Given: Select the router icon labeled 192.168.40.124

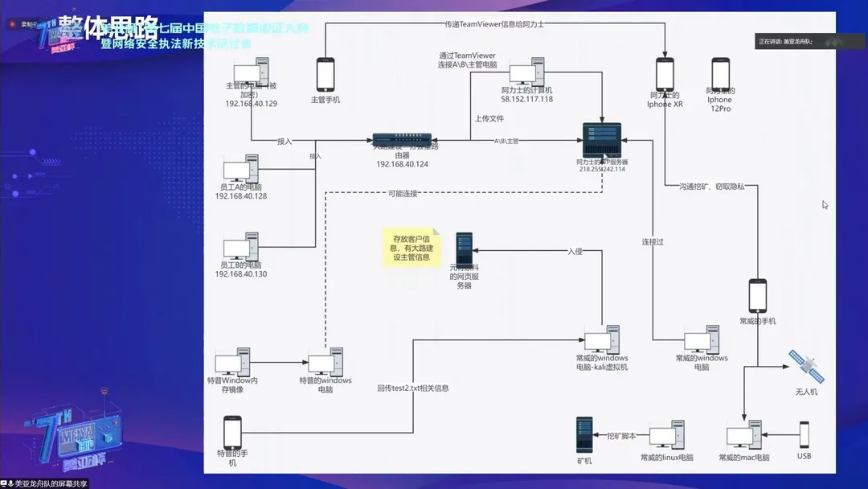Looking at the screenshot, I should point(402,140).
